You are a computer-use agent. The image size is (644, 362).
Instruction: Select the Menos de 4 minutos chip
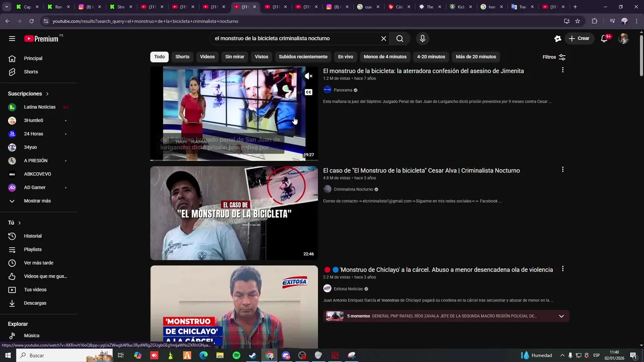(x=385, y=57)
